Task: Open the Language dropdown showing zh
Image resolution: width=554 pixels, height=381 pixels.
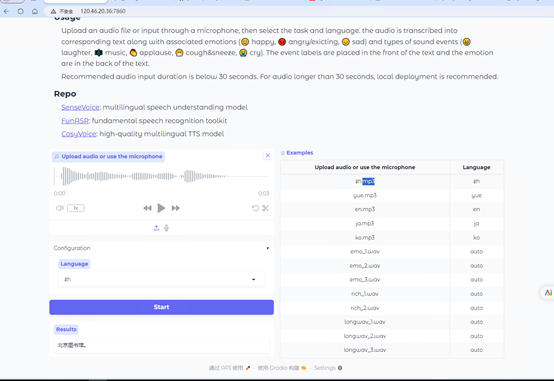Action: (161, 279)
